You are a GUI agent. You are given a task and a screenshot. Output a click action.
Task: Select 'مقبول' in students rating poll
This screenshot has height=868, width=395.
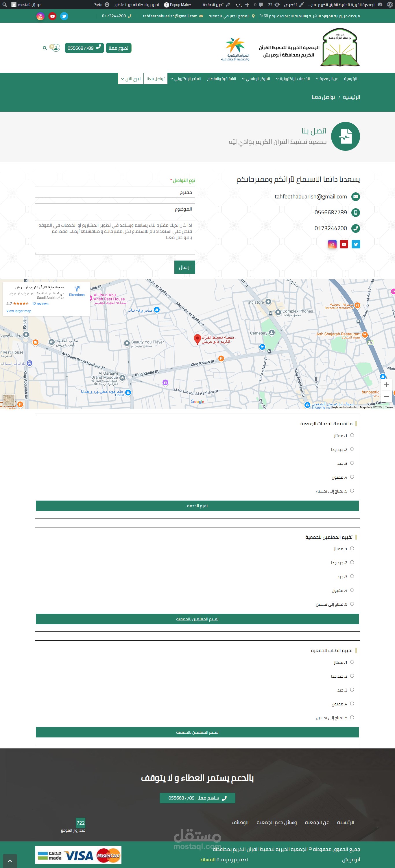coord(352,704)
